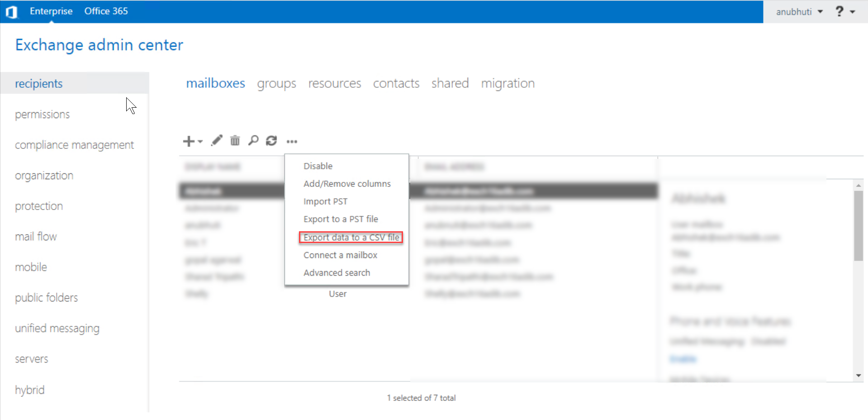Switch to the groups tab

pyautogui.click(x=276, y=84)
